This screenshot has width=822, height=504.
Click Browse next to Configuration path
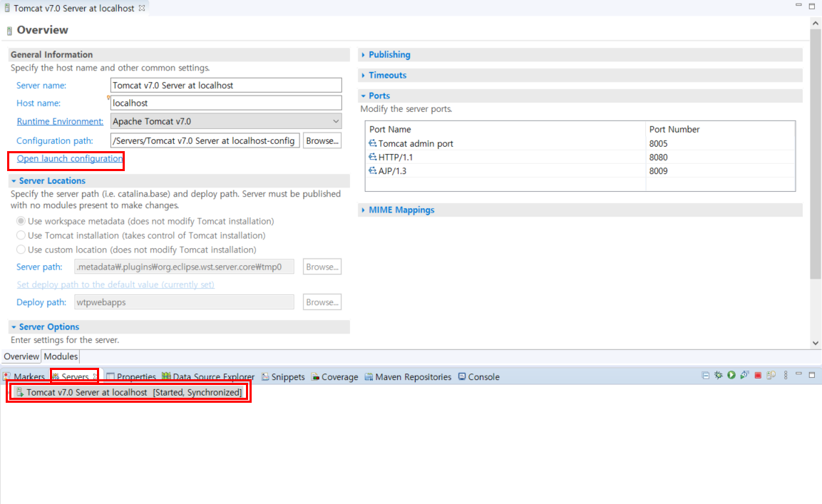tap(322, 140)
